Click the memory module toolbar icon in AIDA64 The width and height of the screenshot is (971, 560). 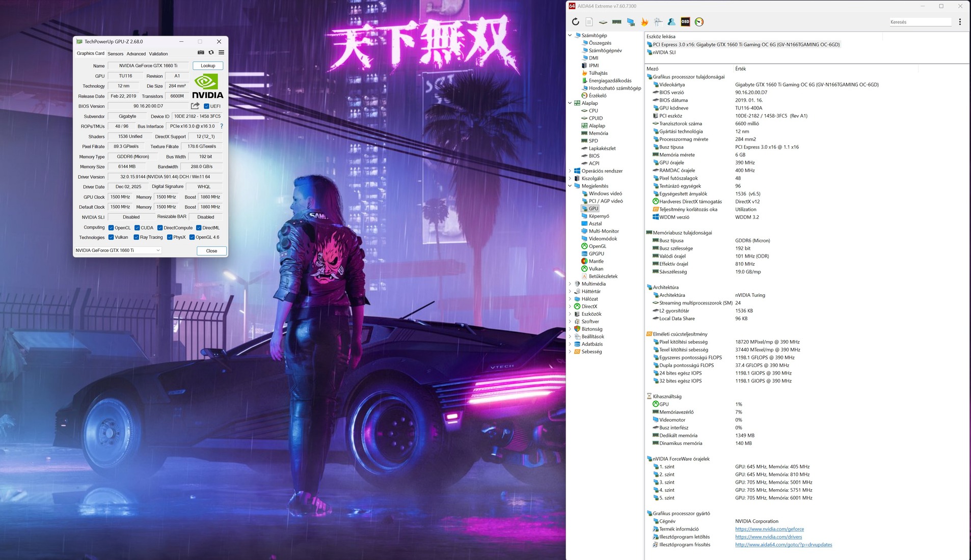click(616, 22)
